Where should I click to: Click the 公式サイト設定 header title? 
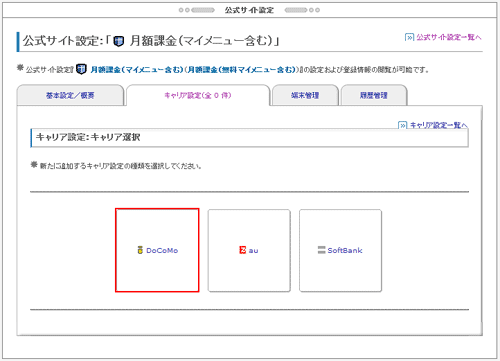[249, 10]
